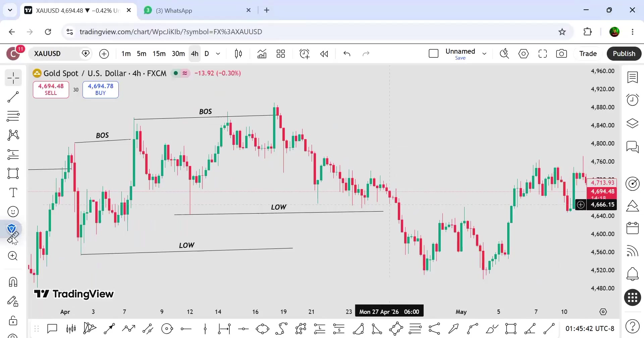The image size is (644, 338).
Task: Open the Fibonacci retracement tools
Action: [x=13, y=116]
